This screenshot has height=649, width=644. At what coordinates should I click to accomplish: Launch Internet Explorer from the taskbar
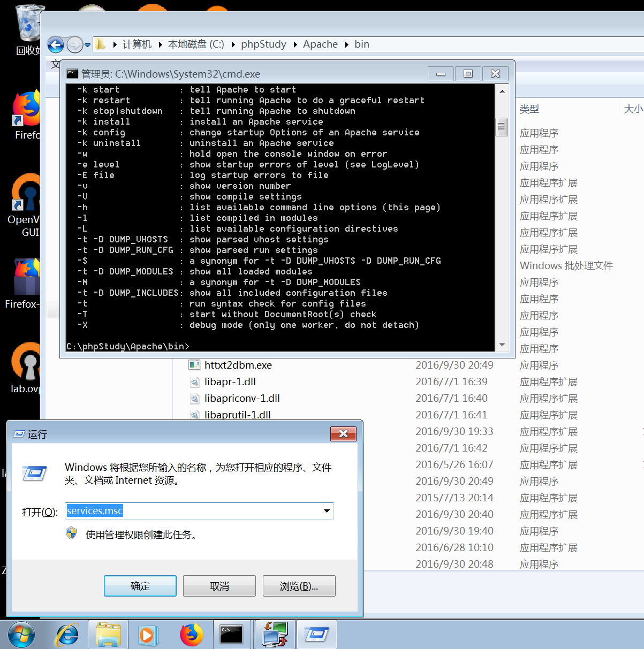[x=67, y=635]
